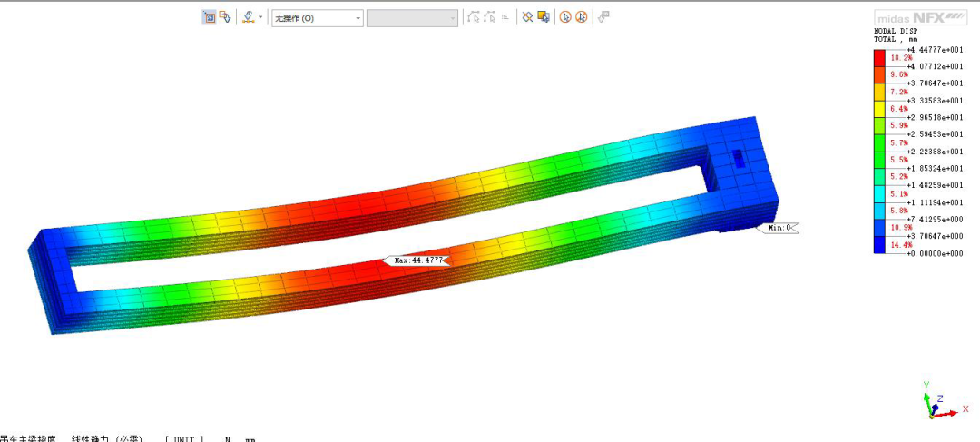The image size is (980, 442).
Task: Click the first polyline selection icon
Action: pos(474,17)
